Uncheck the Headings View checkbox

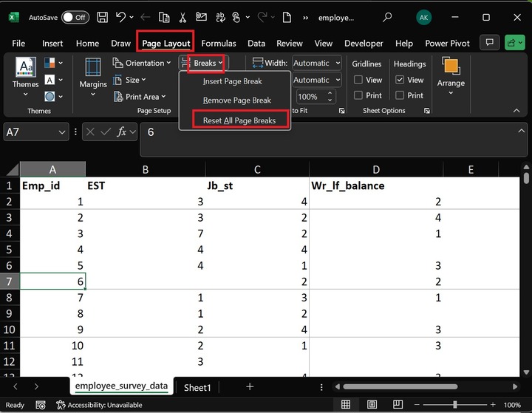pyautogui.click(x=400, y=80)
